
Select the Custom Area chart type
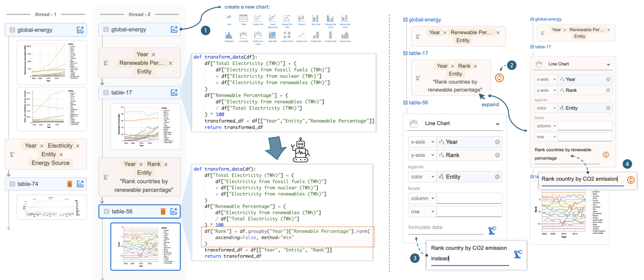point(345,36)
